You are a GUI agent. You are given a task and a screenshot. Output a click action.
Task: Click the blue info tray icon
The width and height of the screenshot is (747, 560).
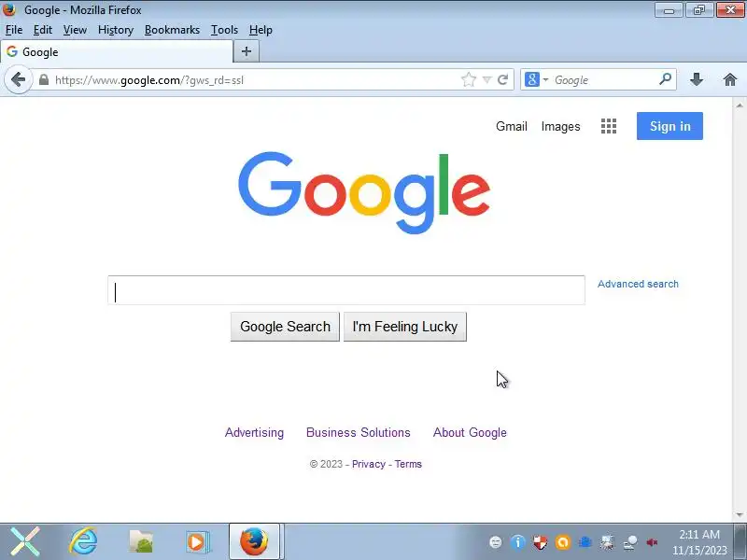point(517,542)
